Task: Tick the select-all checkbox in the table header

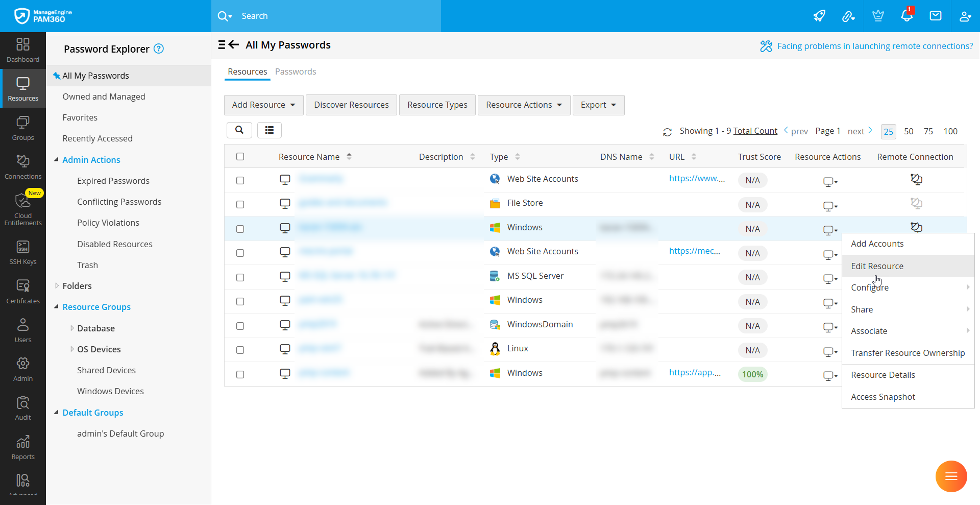Action: [240, 157]
